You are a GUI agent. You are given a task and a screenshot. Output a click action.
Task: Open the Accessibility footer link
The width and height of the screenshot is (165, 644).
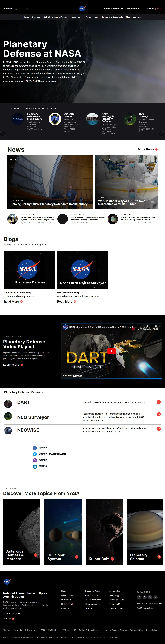click(x=151, y=630)
